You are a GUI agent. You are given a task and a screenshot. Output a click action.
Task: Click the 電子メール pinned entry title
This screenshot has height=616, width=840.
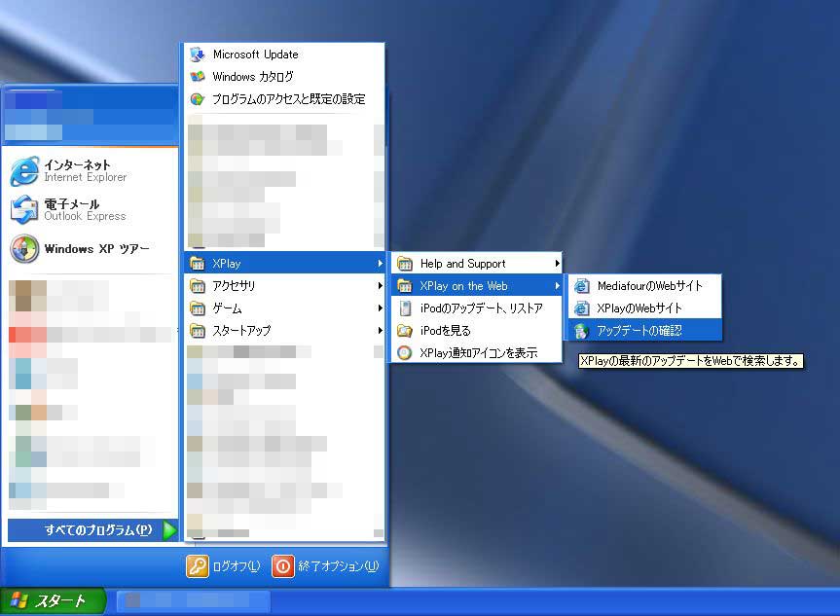coord(72,203)
